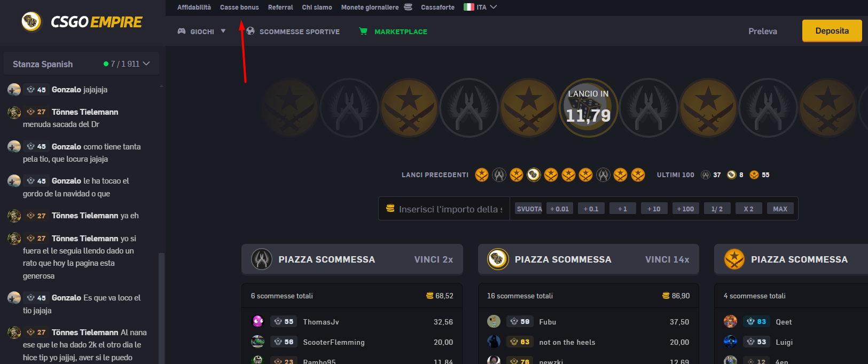Click the bet amount input field
Screen dimensions: 868x364
click(450, 209)
